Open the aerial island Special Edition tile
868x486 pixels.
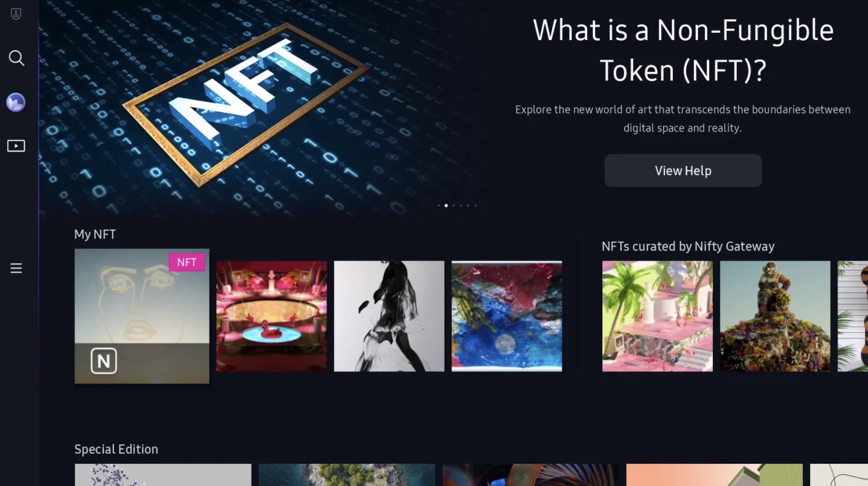click(x=347, y=475)
